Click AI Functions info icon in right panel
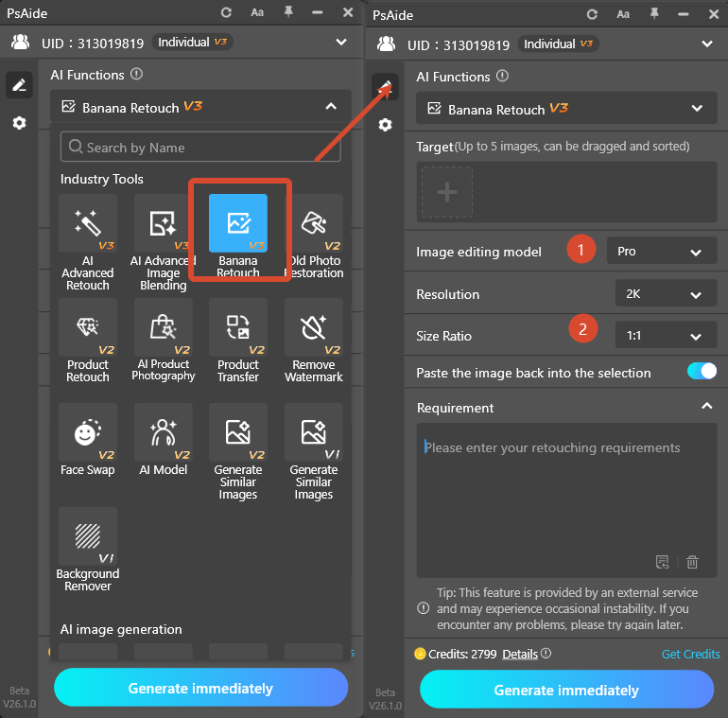The height and width of the screenshot is (718, 728). click(x=502, y=76)
